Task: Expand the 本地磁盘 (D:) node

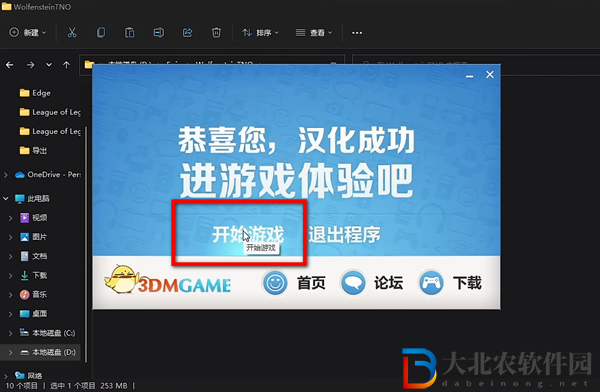Action: click(x=10, y=352)
